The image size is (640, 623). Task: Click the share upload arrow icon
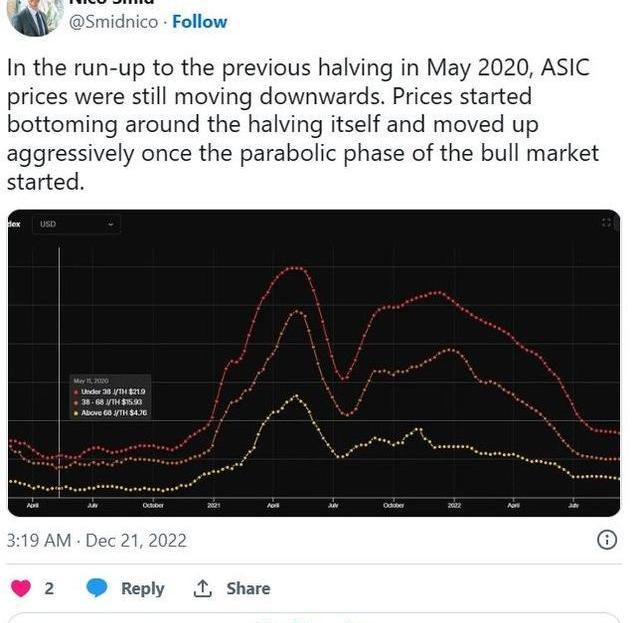(203, 588)
